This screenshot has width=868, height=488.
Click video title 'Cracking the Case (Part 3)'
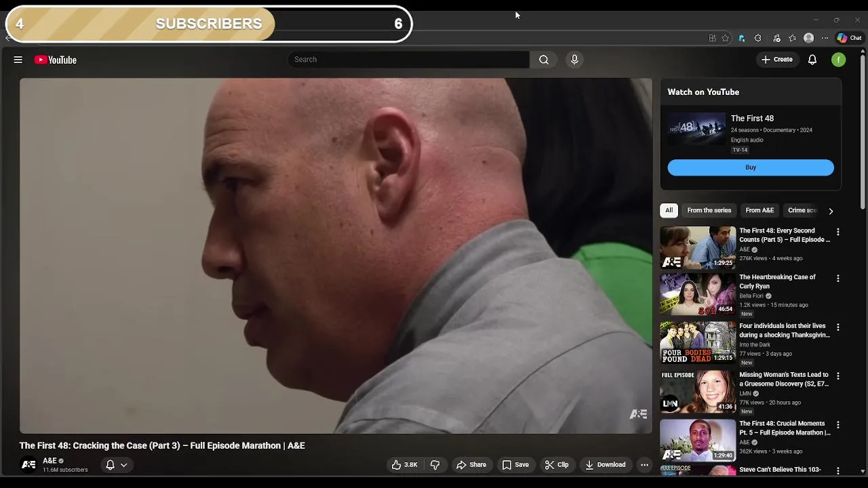[x=162, y=445]
